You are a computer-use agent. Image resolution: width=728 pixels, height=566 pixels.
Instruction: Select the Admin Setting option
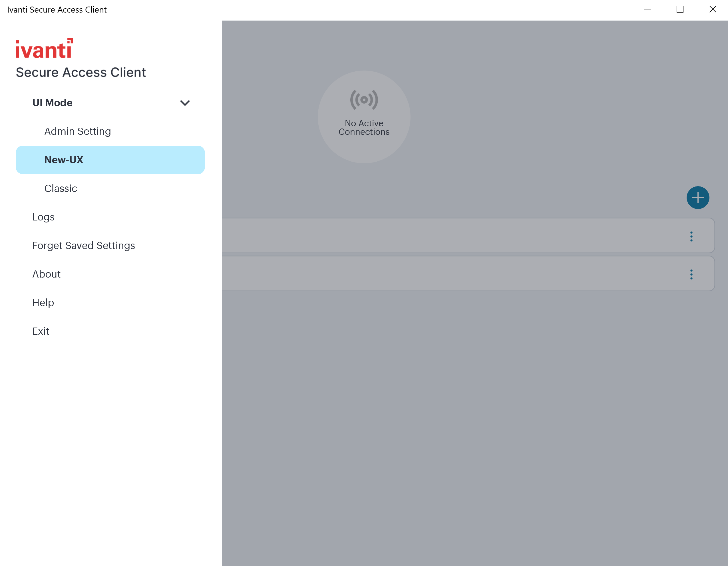tap(77, 131)
